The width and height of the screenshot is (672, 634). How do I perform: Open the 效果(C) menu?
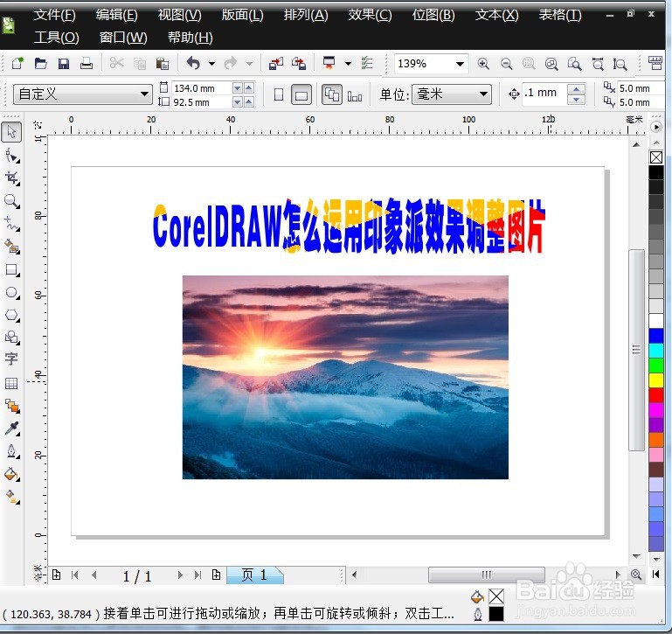pos(370,15)
